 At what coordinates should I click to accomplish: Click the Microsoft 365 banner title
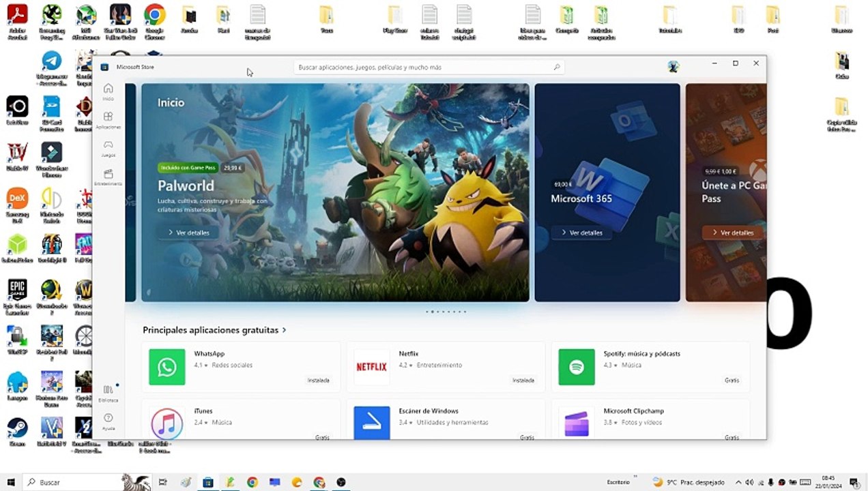(x=581, y=198)
